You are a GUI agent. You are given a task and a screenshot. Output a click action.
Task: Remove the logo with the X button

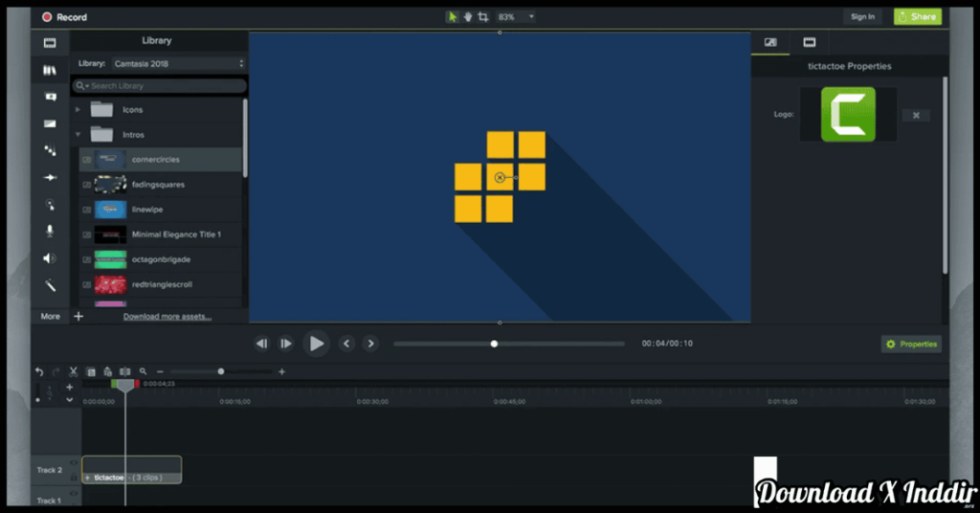(x=916, y=115)
